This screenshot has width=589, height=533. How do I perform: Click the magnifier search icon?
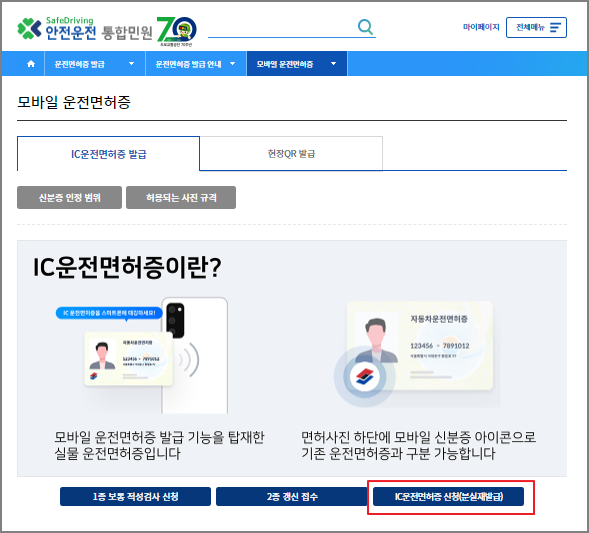pyautogui.click(x=365, y=27)
